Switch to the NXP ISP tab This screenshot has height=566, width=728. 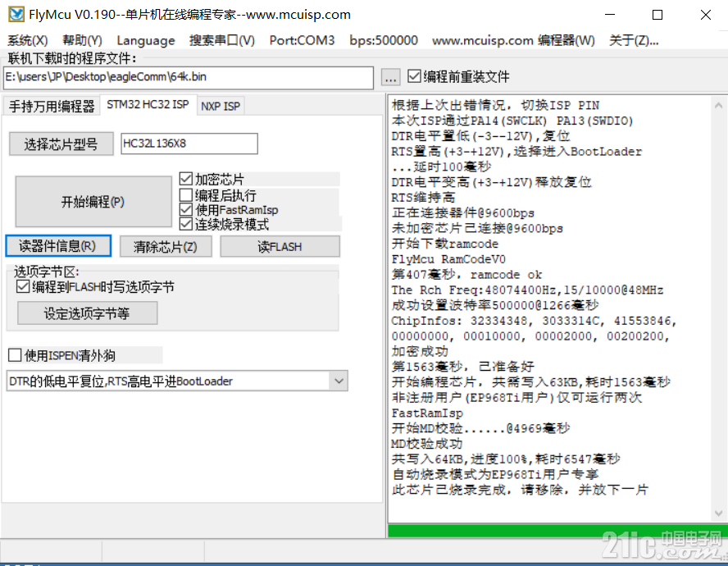[221, 107]
